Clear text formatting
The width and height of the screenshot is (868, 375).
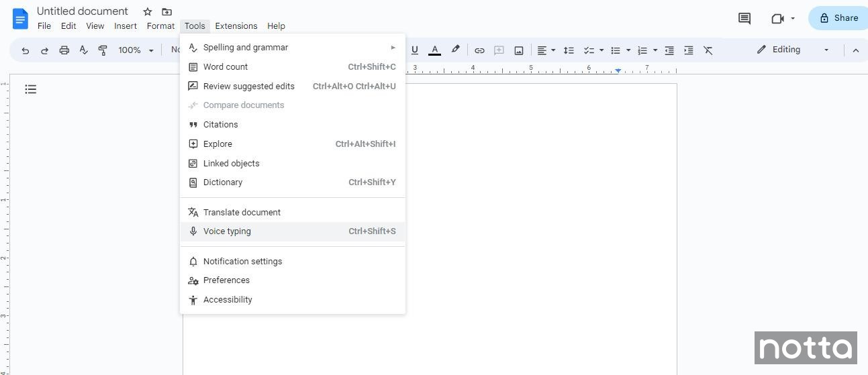coord(708,50)
